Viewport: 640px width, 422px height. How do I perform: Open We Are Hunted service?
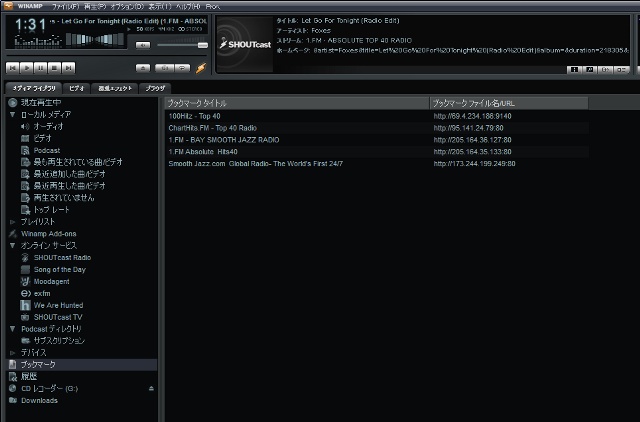pyautogui.click(x=58, y=305)
